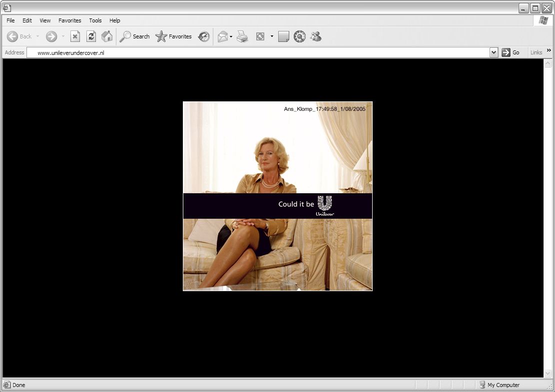Open the Mail options dropdown arrow
This screenshot has height=392, width=555.
231,36
